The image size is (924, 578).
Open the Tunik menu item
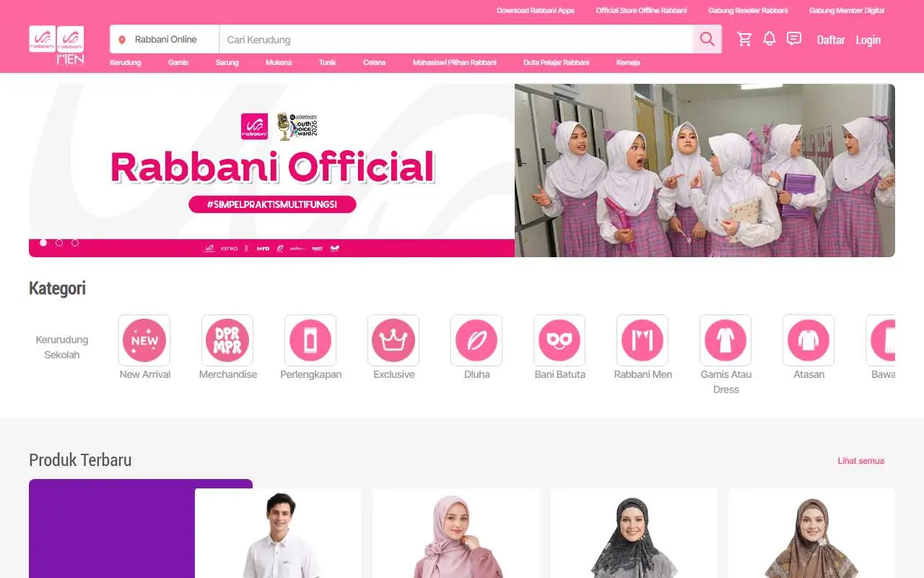[x=328, y=63]
